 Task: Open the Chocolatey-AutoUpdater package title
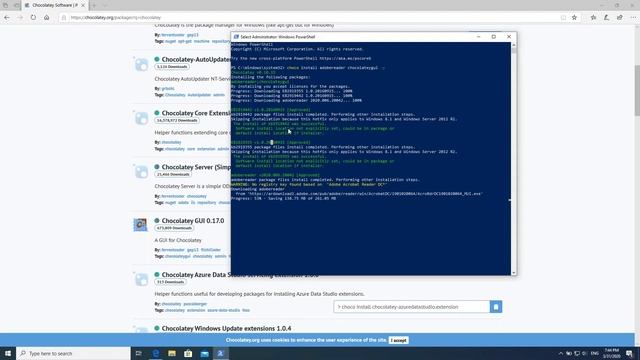coord(196,59)
